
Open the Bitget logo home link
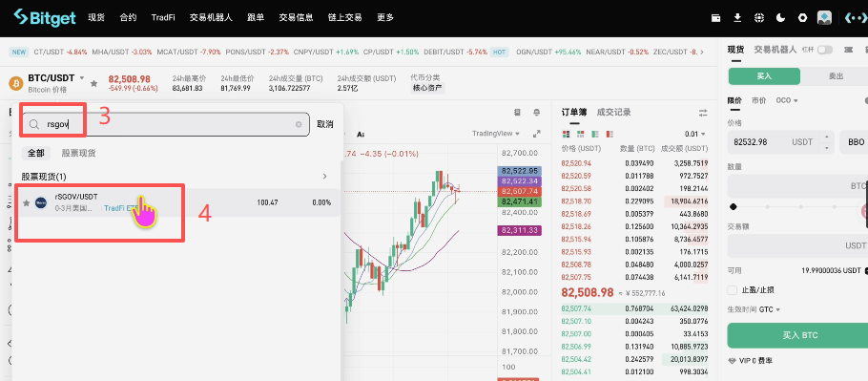[45, 17]
